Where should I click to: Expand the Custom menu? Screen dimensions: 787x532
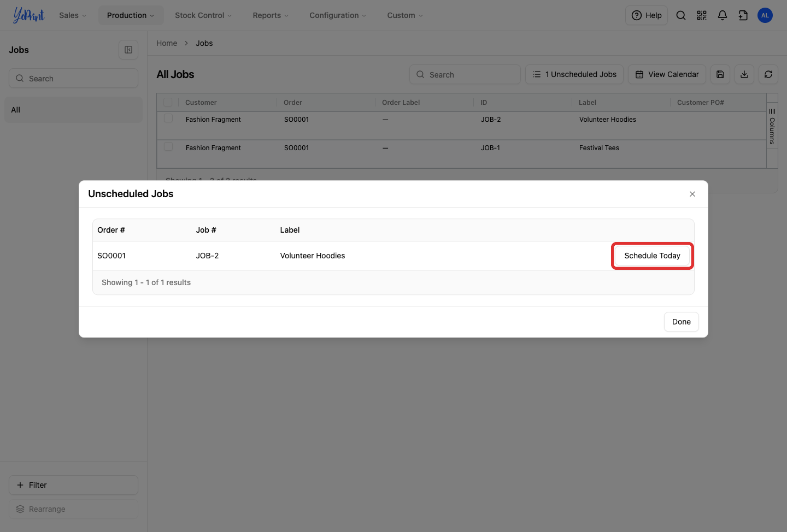tap(405, 15)
